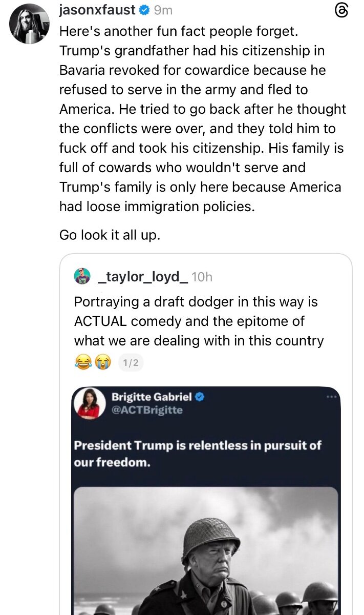Open quoted post text about draft dodger
The image size is (364, 615).
pos(199,321)
